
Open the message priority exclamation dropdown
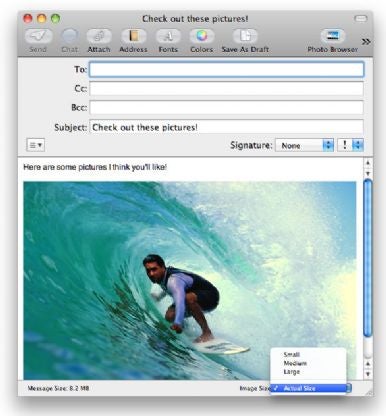[350, 145]
